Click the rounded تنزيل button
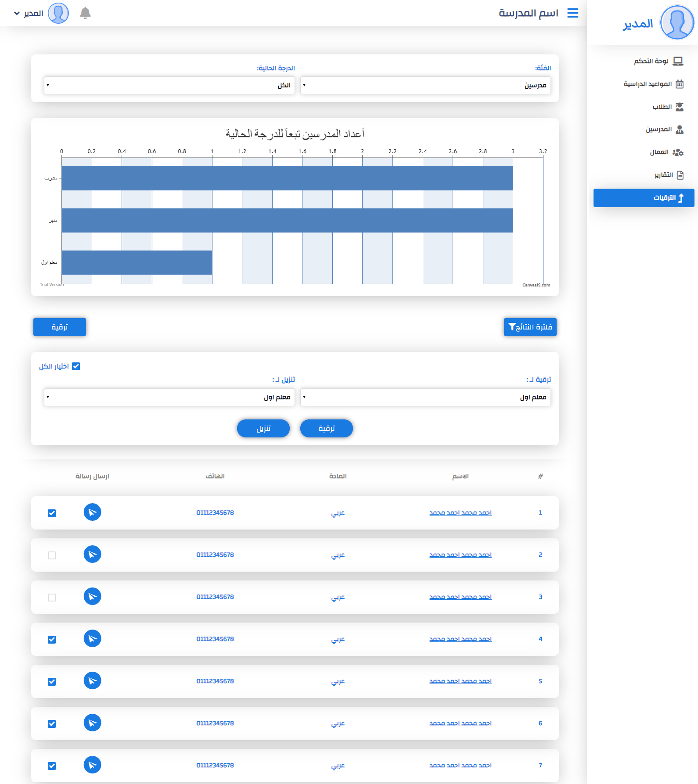The height and width of the screenshot is (784, 698). [x=263, y=428]
